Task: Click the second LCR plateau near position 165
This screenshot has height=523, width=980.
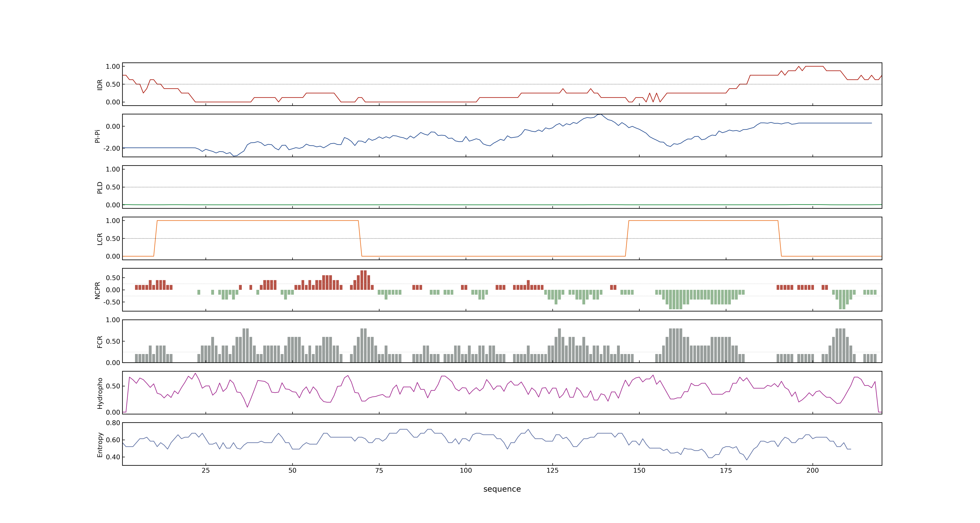Action: click(703, 220)
